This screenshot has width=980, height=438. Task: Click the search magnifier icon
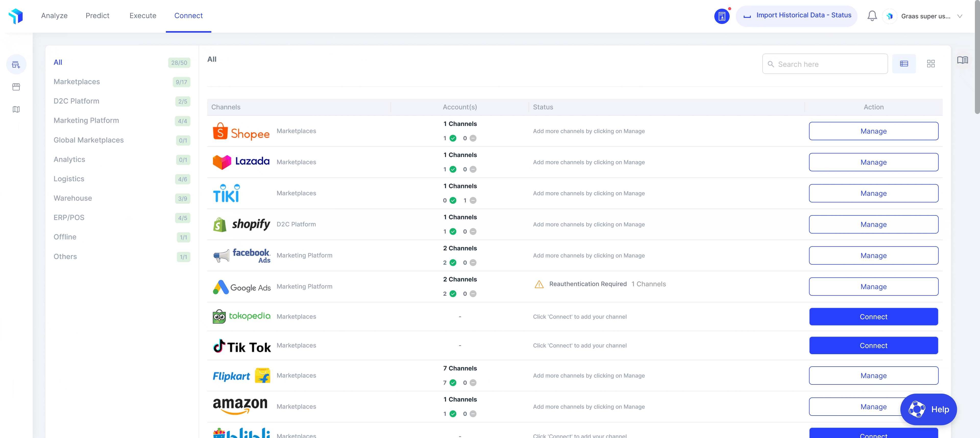[x=771, y=64]
